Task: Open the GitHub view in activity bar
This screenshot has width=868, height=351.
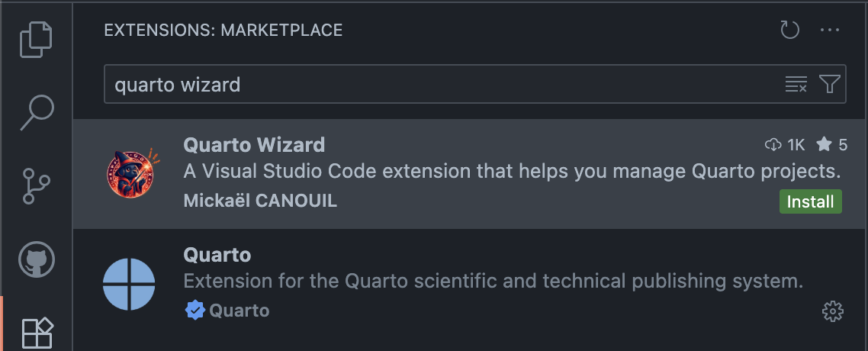Action: (36, 260)
